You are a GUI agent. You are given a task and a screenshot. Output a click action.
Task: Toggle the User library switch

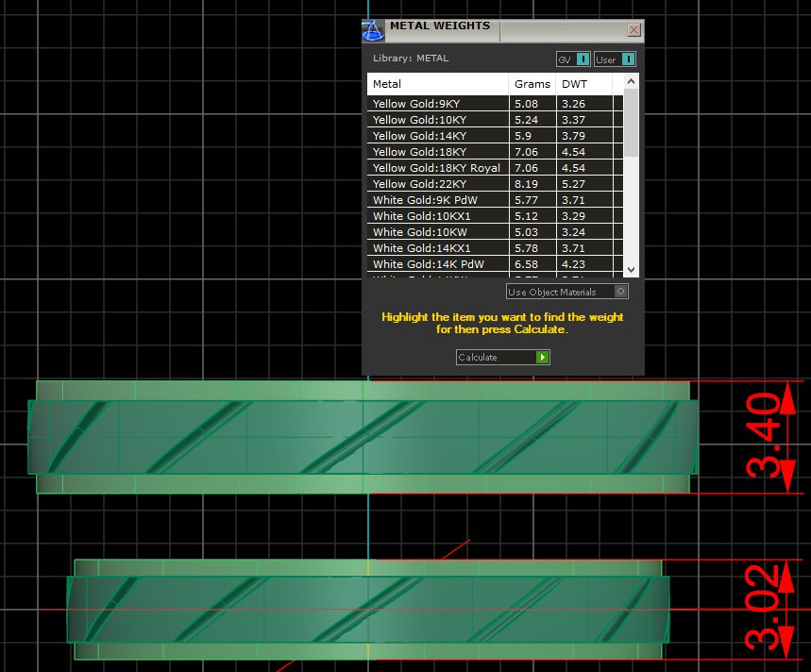(615, 59)
